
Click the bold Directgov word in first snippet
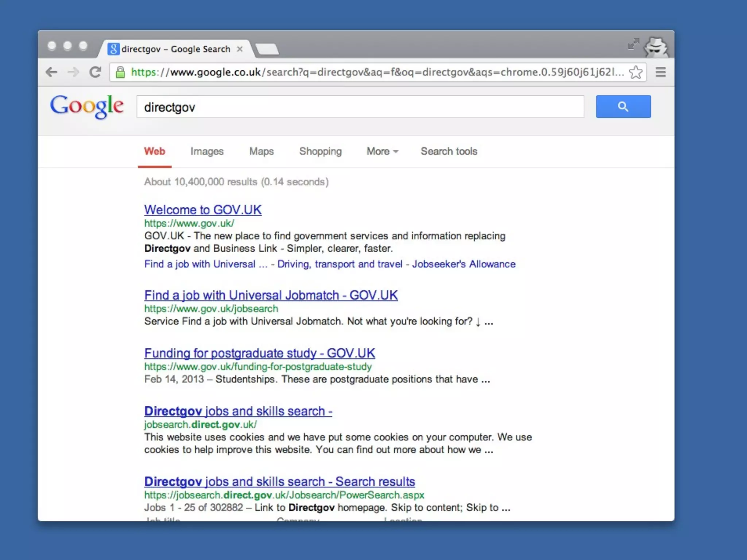coord(167,249)
